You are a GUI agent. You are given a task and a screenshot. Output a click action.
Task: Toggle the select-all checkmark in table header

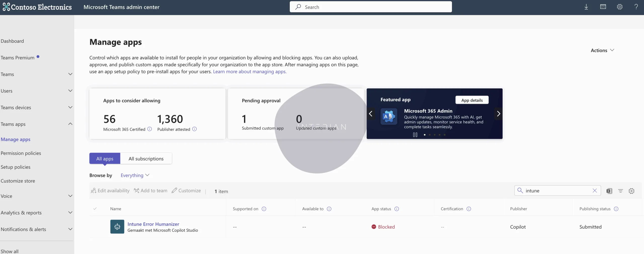pyautogui.click(x=95, y=209)
